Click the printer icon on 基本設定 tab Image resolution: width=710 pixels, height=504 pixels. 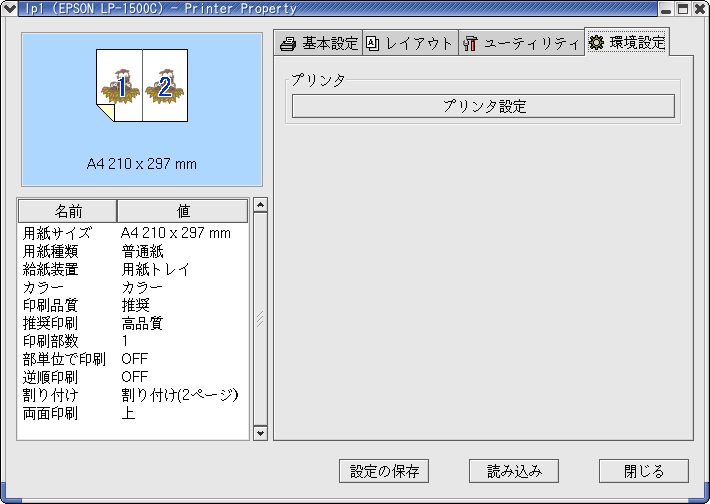click(x=288, y=44)
